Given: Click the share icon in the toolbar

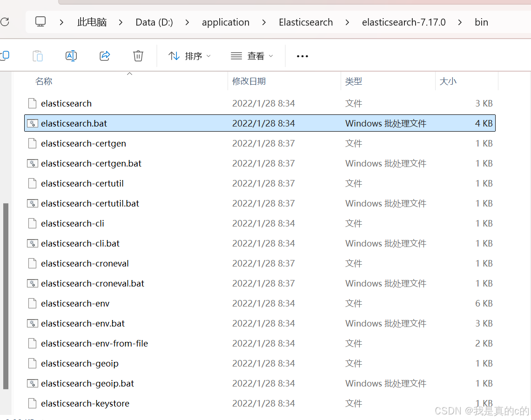Looking at the screenshot, I should 105,56.
